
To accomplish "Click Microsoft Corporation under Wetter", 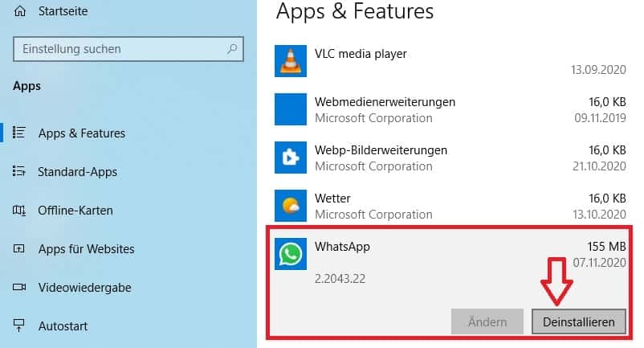I will [373, 215].
